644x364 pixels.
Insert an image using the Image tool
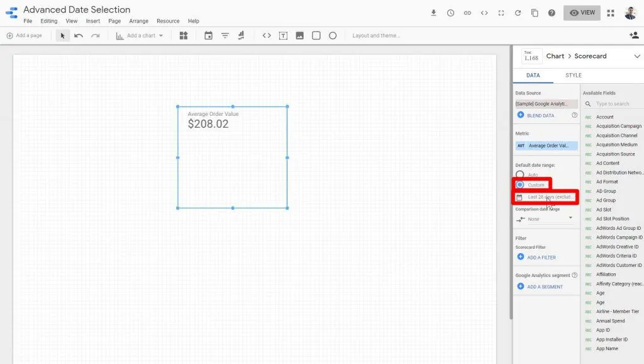coord(301,35)
